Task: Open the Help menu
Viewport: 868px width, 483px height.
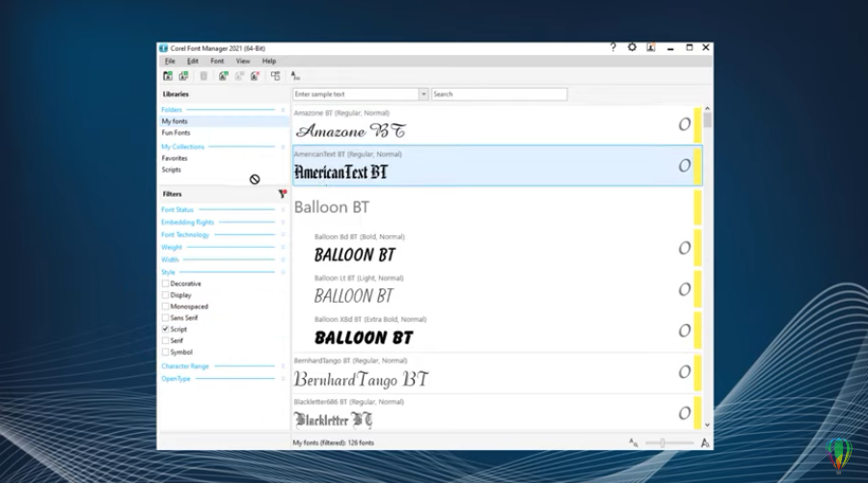Action: (x=269, y=61)
